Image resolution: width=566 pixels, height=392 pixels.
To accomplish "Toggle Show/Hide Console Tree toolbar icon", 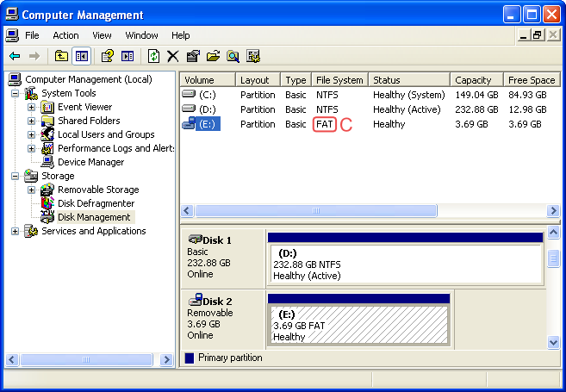I will click(x=82, y=56).
